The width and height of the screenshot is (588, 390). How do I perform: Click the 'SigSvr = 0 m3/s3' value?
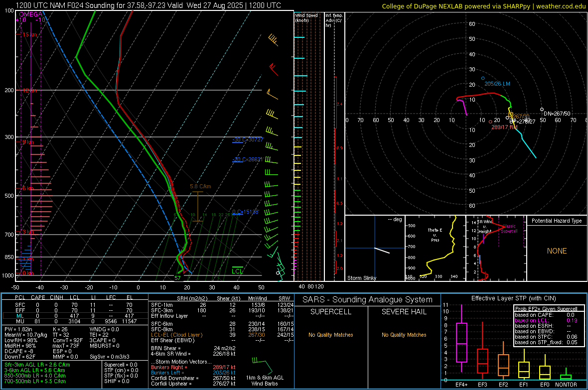click(x=110, y=357)
